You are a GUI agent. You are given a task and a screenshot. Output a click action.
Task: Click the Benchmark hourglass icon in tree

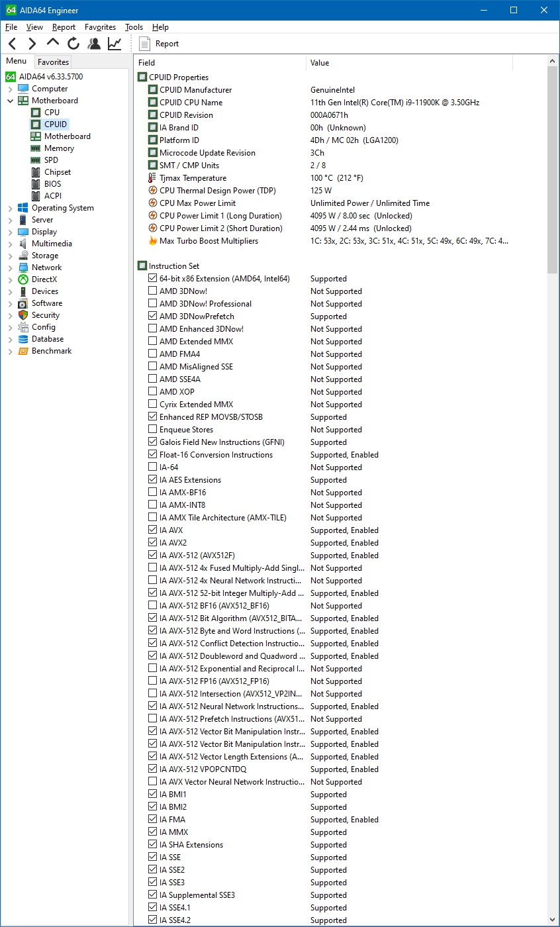pyautogui.click(x=23, y=351)
